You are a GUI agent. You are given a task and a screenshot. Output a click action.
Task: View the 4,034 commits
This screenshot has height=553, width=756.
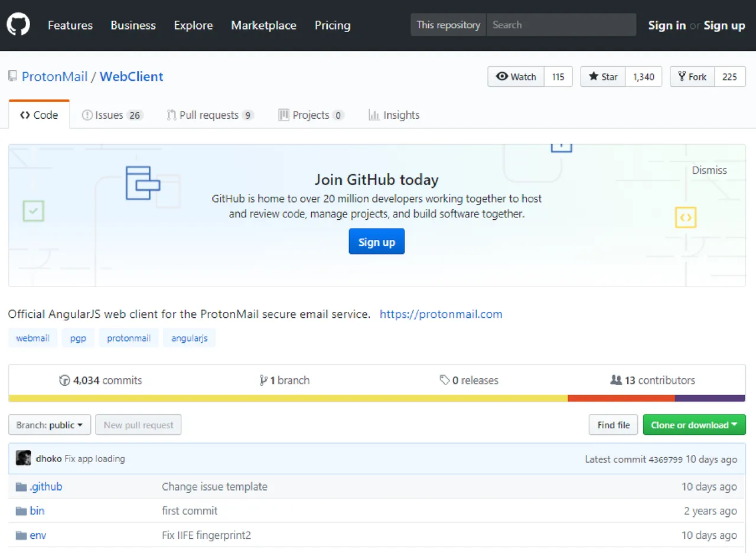(100, 380)
